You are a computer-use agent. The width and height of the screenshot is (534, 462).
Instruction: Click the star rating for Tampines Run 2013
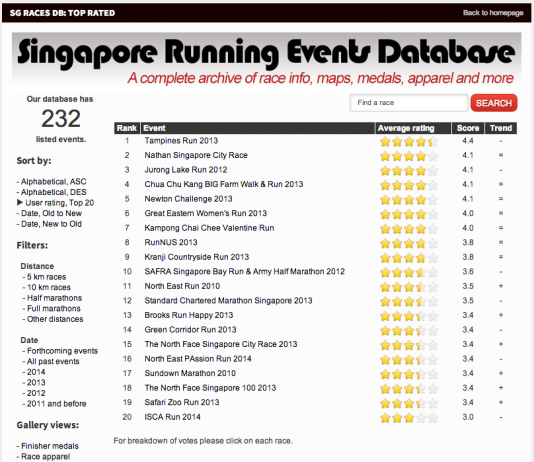pyautogui.click(x=409, y=141)
